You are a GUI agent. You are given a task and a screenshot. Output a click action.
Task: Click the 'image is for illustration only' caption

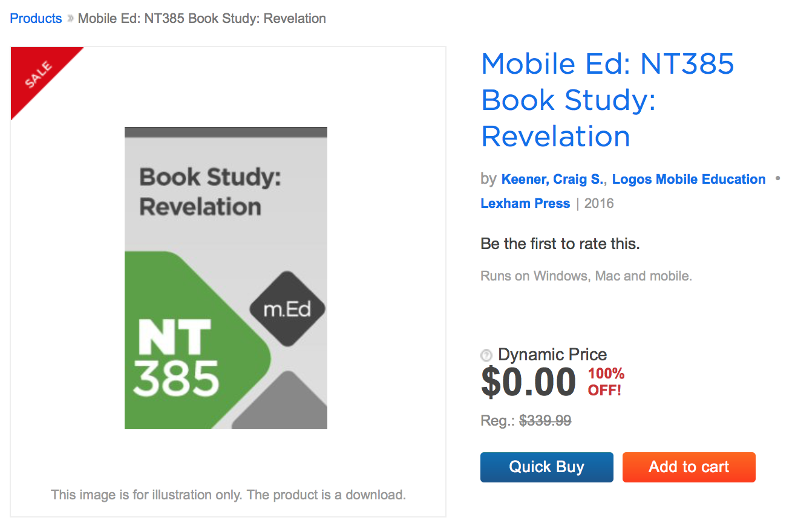(228, 495)
